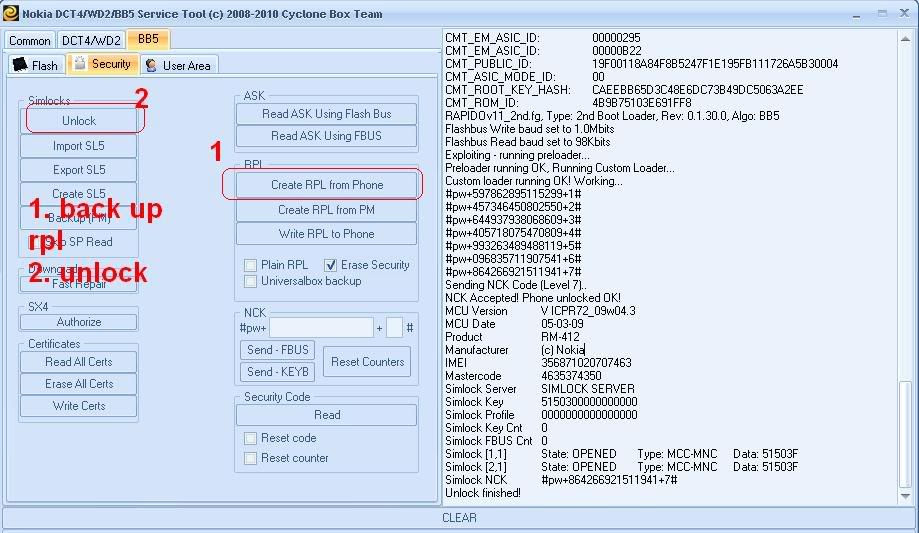
Task: Click the IMEI value 356871020707463
Action: tap(586, 363)
